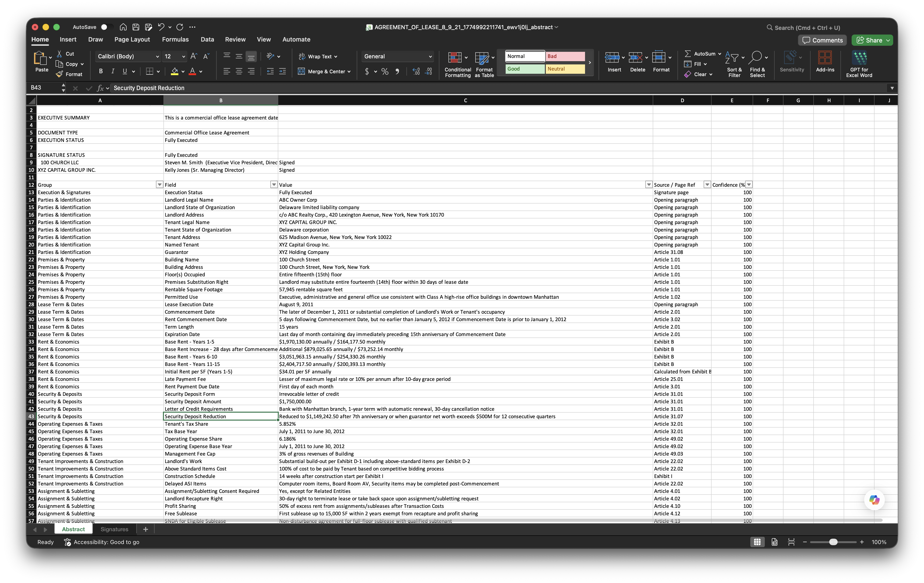Image resolution: width=924 pixels, height=583 pixels.
Task: Click the zoom slider handle
Action: (833, 542)
